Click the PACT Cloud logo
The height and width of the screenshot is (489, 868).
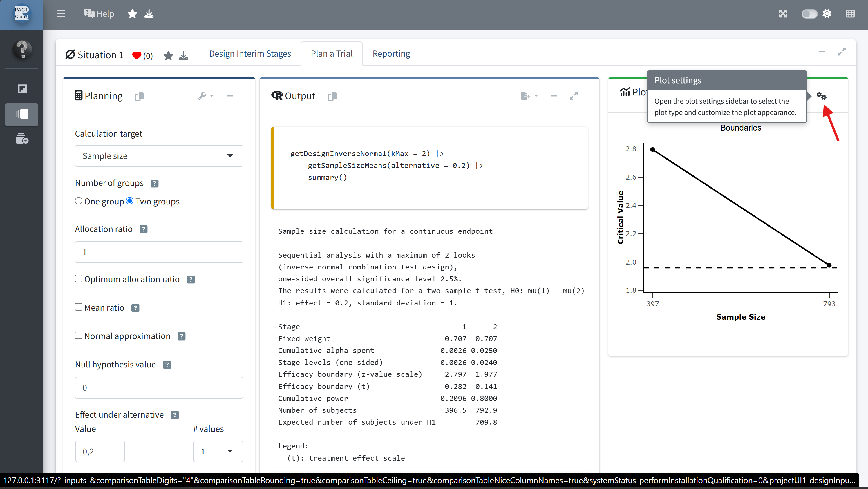[x=21, y=13]
